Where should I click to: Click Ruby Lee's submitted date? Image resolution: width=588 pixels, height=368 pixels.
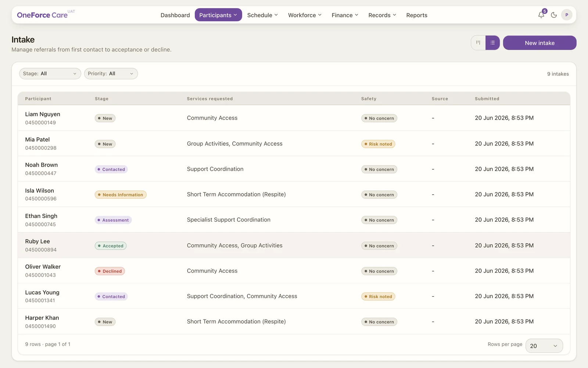504,245
